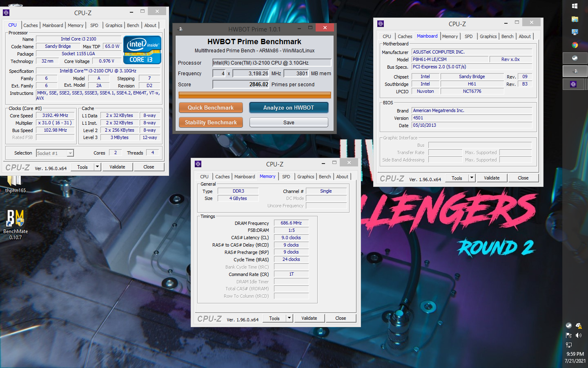The image size is (588, 368).
Task: Click the DRAM Frequency value 686.6 MHz
Action: pyautogui.click(x=291, y=223)
